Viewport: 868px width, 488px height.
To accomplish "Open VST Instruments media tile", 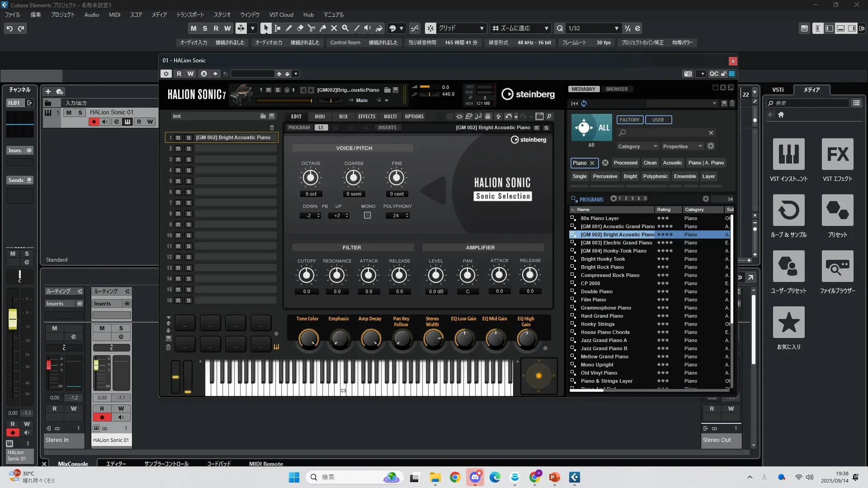I will tap(788, 155).
